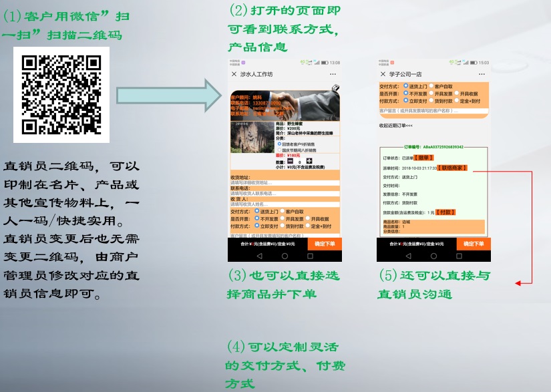Screen dimensions: 551x392
Task: Tap Android back button under 涉水人工作坊 screen
Action: (259, 256)
